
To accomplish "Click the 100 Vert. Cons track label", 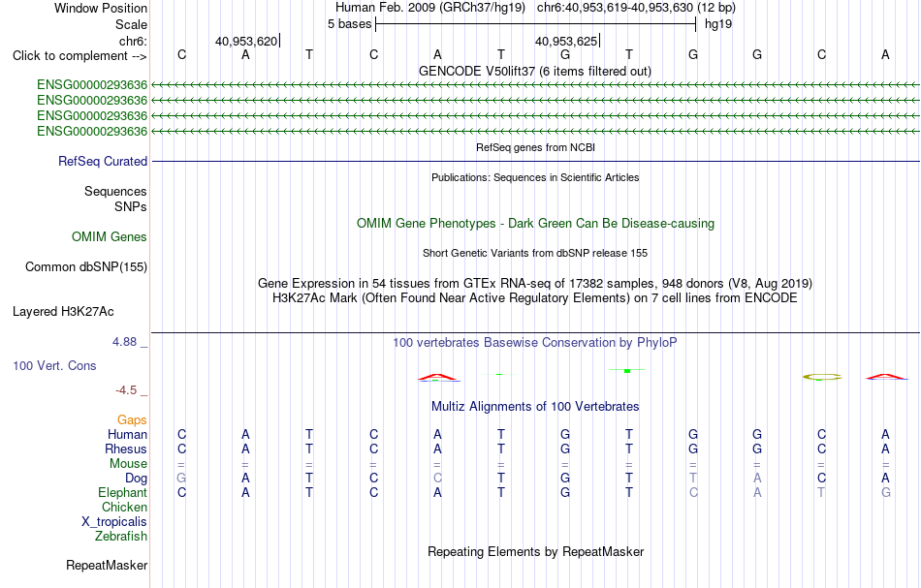I will pos(54,365).
